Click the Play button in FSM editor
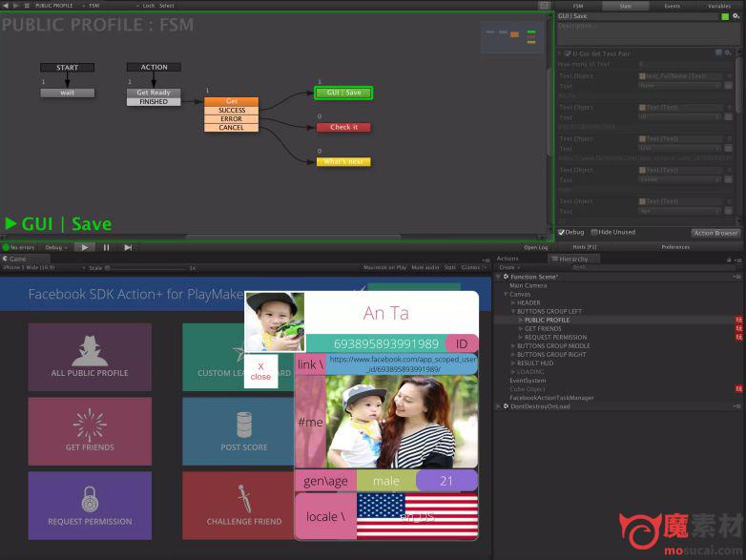Screen dimensions: 746x560 [84, 247]
